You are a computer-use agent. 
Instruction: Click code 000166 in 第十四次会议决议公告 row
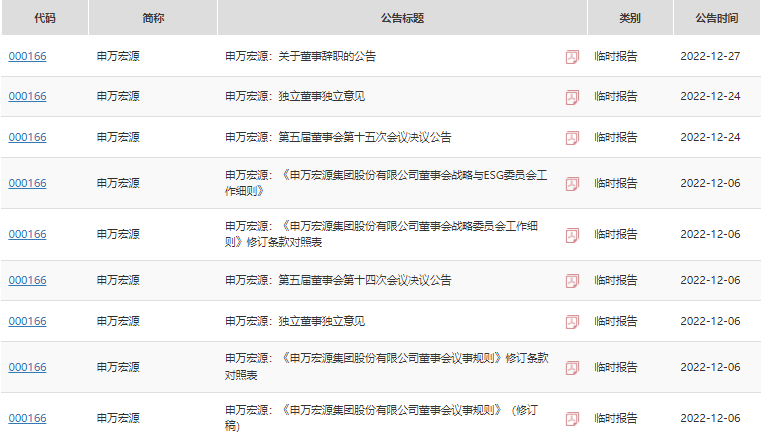[28, 280]
